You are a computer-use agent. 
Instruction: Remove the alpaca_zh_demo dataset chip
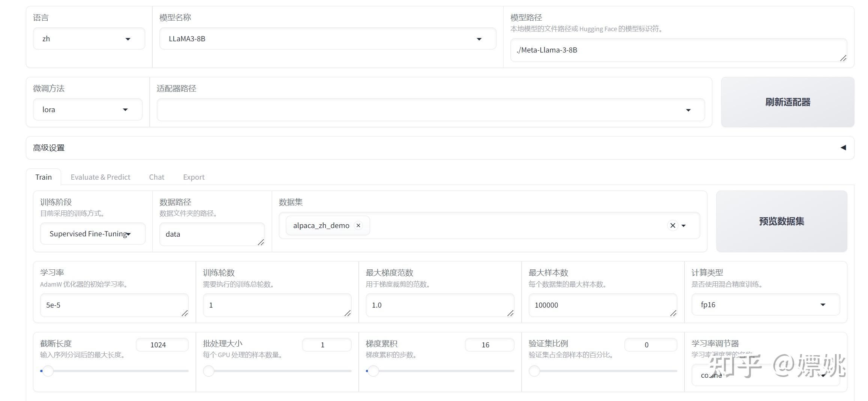click(x=358, y=225)
